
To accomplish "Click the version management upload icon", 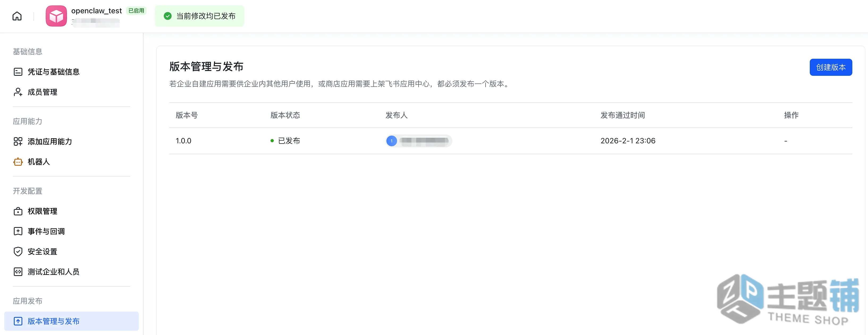I will 18,321.
